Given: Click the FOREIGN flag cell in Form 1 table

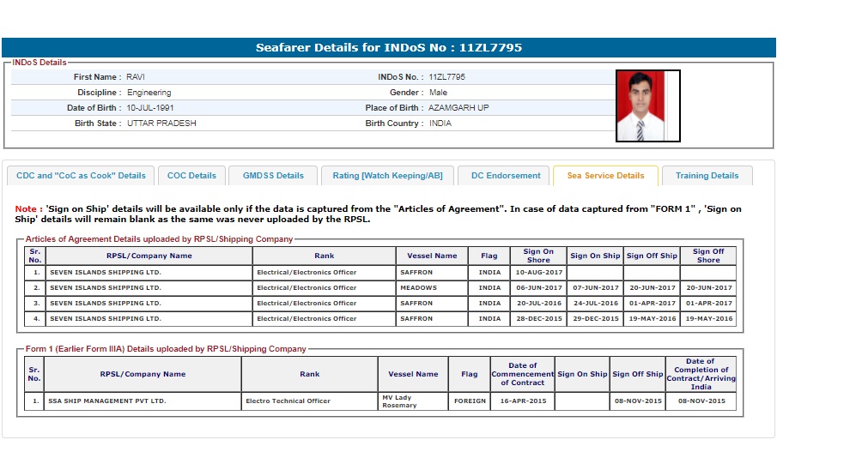Looking at the screenshot, I should pos(469,401).
